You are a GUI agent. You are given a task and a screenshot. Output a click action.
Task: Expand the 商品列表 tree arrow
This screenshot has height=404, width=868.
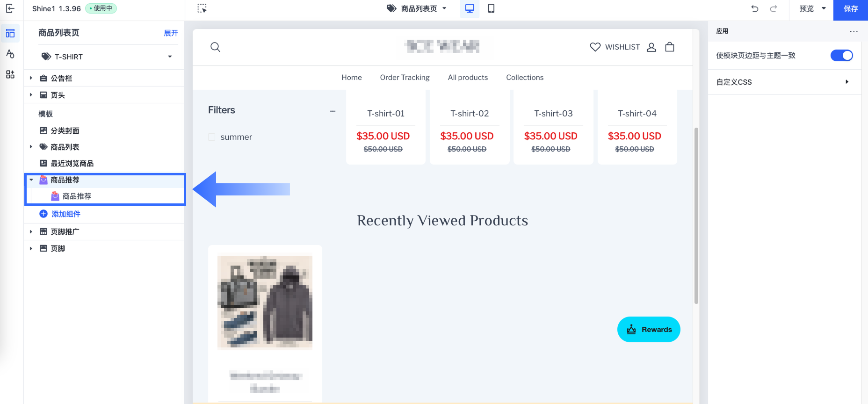click(31, 147)
